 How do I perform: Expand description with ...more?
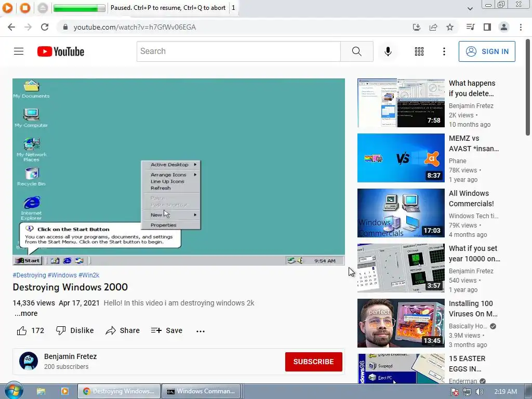coord(26,313)
